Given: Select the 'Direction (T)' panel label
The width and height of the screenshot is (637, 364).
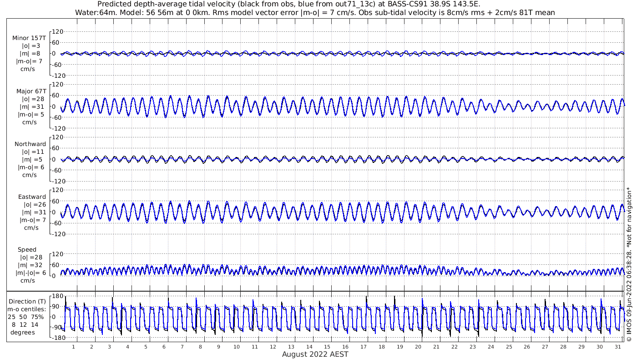Looking at the screenshot, I should (27, 302).
